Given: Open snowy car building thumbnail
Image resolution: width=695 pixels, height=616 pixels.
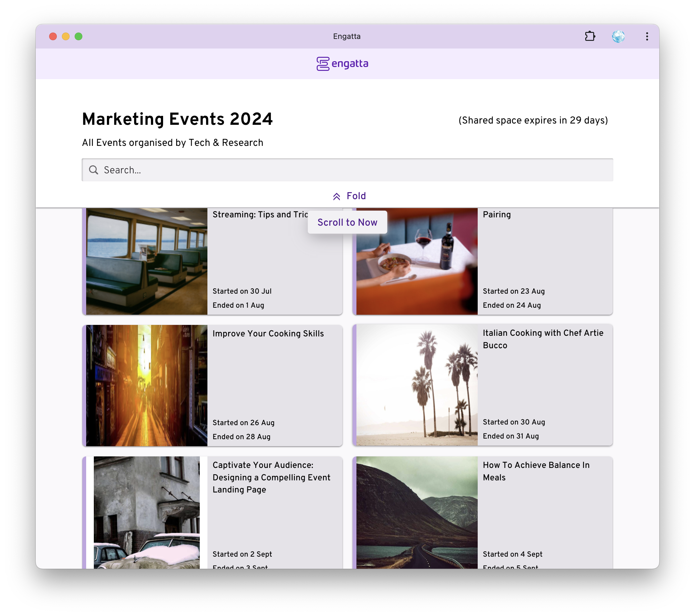Looking at the screenshot, I should [146, 512].
